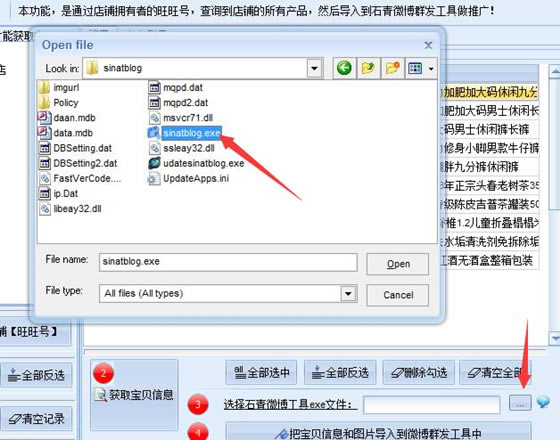Open the view menu dropdown arrow
560x440 pixels.
click(x=431, y=68)
